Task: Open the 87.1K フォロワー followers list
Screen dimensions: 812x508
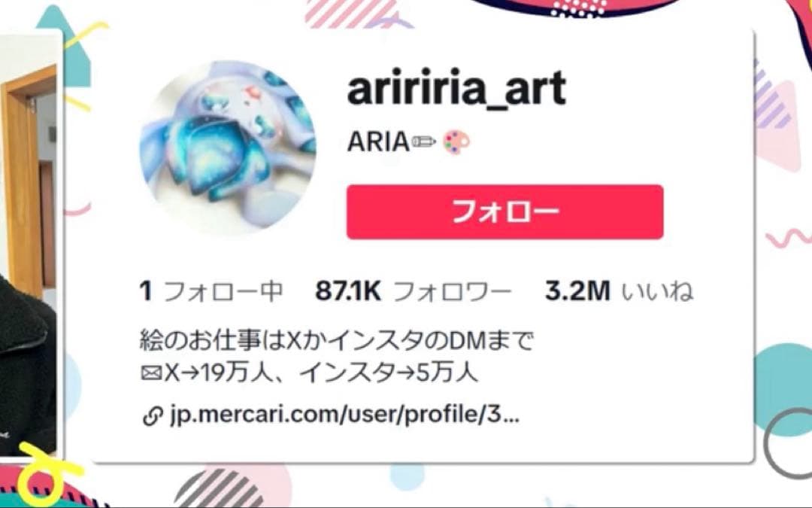Action: point(414,291)
